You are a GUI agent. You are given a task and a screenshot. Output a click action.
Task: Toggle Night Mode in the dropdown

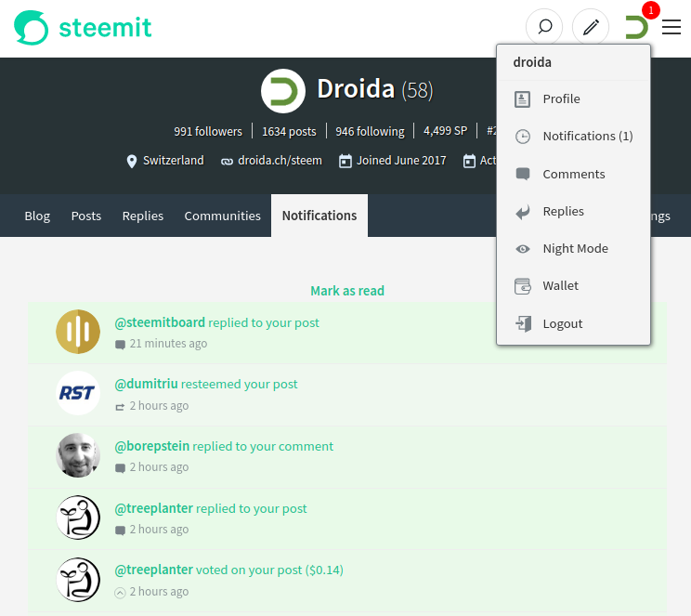tap(575, 249)
